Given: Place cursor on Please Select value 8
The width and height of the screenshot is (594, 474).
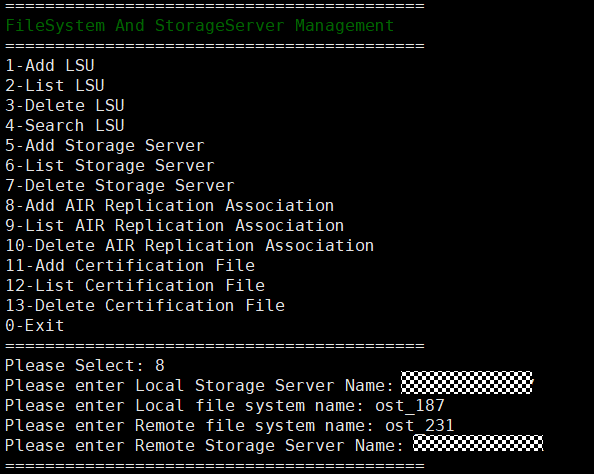Looking at the screenshot, I should [x=160, y=366].
